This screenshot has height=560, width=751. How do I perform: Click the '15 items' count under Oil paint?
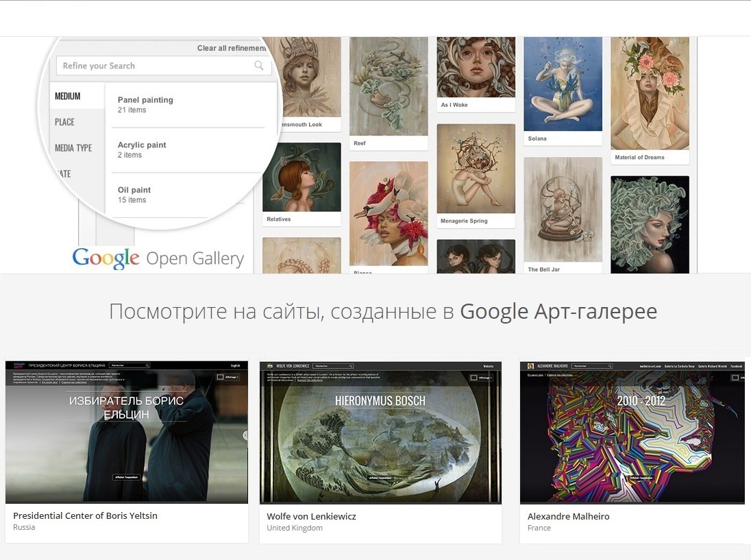click(132, 199)
